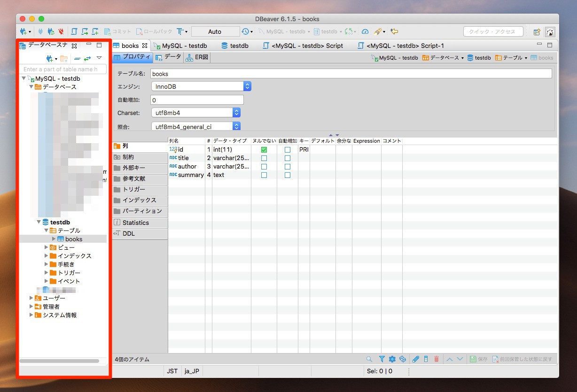Screen dimensions: 577x392
Task: Switch to testdb editor tab
Action: click(x=235, y=46)
